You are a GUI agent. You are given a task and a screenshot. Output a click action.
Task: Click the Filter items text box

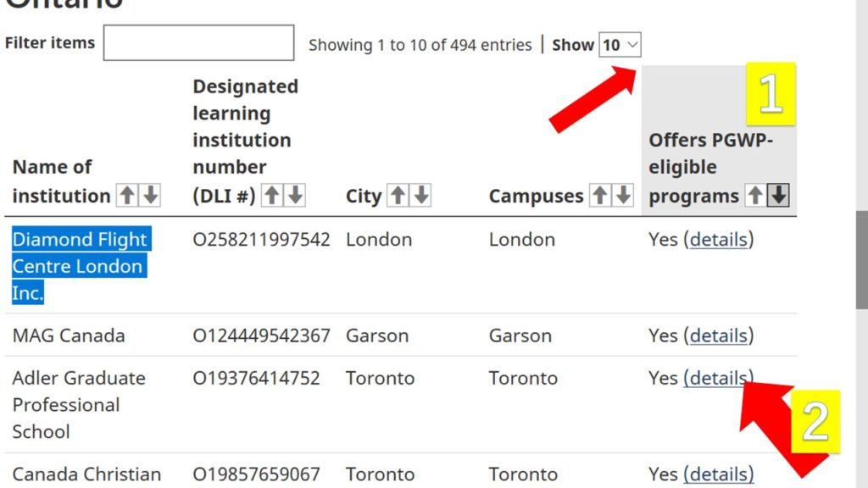pyautogui.click(x=198, y=42)
